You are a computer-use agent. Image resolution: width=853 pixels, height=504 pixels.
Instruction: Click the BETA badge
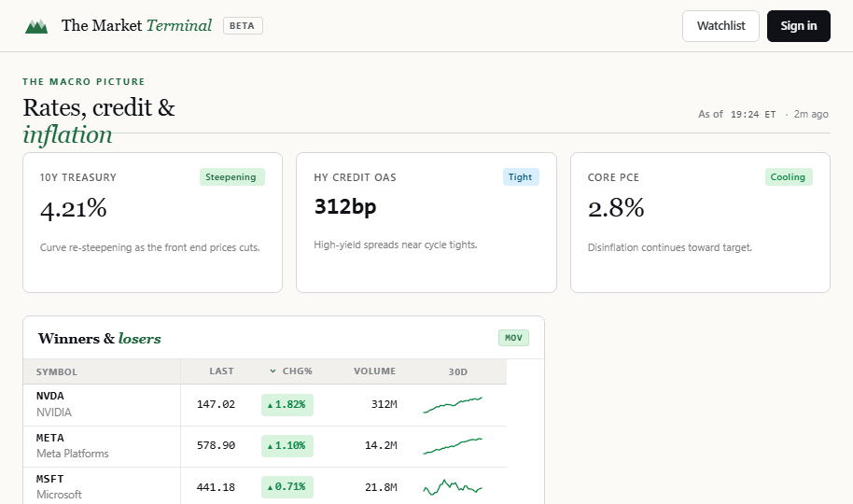[x=243, y=25]
